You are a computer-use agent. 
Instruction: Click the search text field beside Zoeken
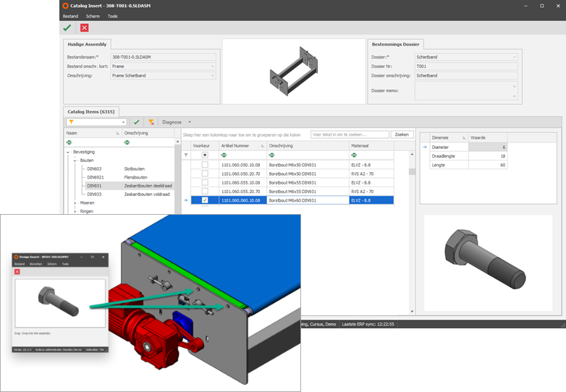[349, 135]
